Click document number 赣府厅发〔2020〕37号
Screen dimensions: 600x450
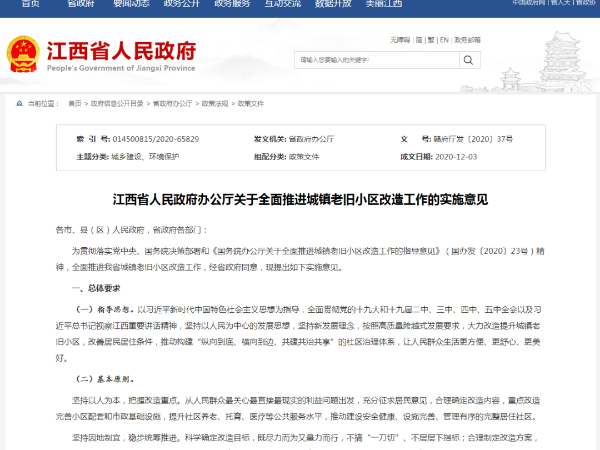tap(473, 139)
